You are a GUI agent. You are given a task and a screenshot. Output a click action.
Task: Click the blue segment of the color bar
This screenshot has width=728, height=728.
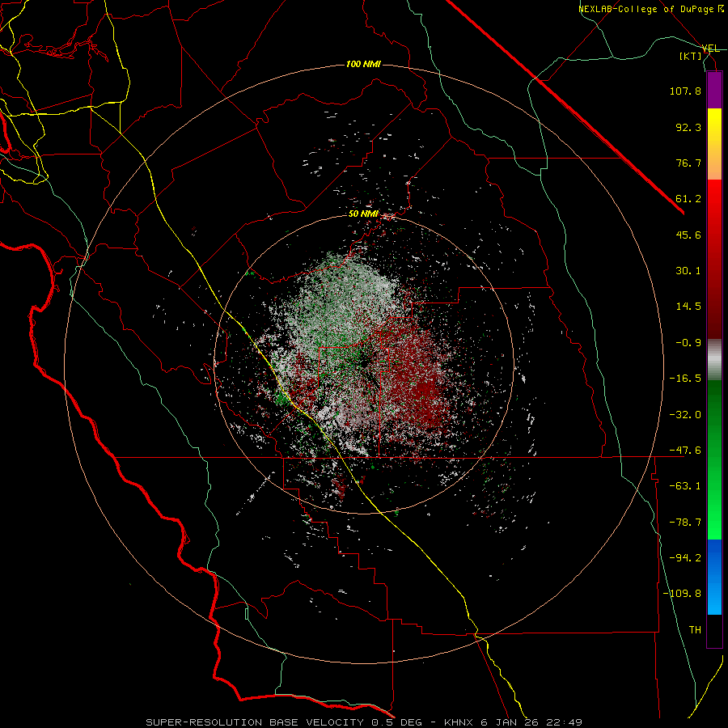pos(714,577)
